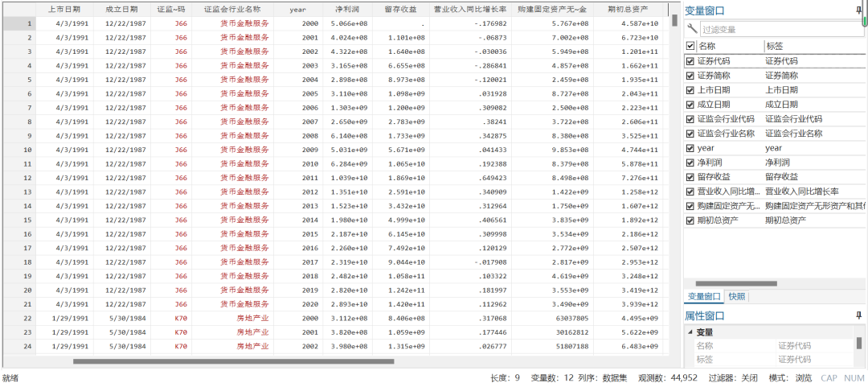Select the year column header in grid
The height and width of the screenshot is (383, 868).
[x=298, y=10]
